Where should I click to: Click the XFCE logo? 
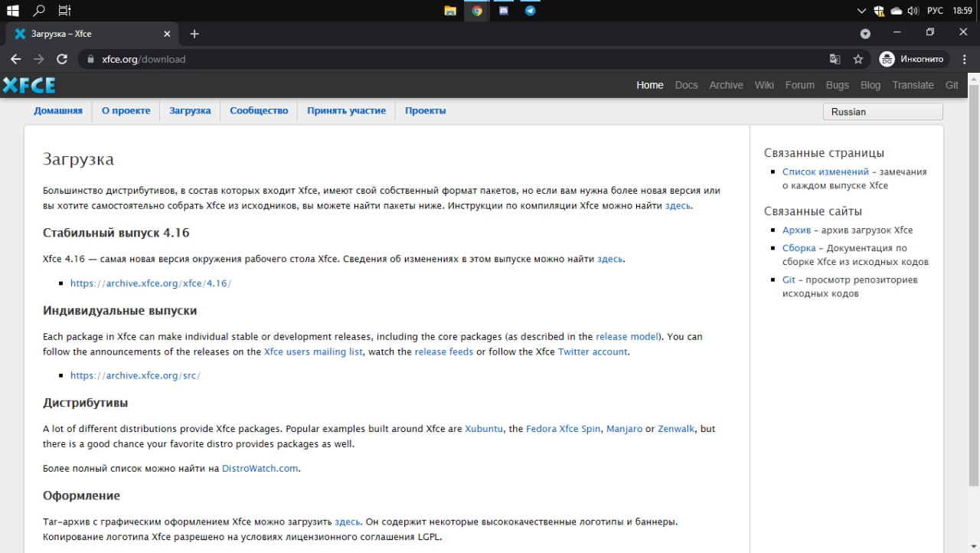click(29, 84)
